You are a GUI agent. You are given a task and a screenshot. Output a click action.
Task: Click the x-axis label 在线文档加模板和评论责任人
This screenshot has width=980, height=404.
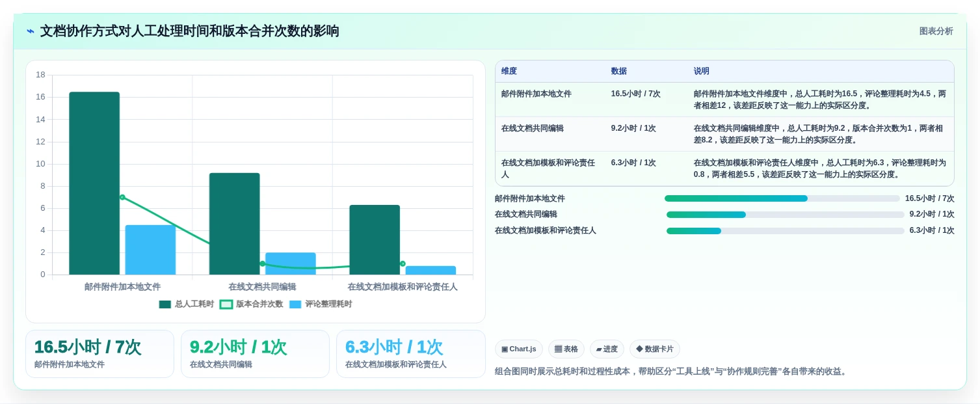[403, 286]
